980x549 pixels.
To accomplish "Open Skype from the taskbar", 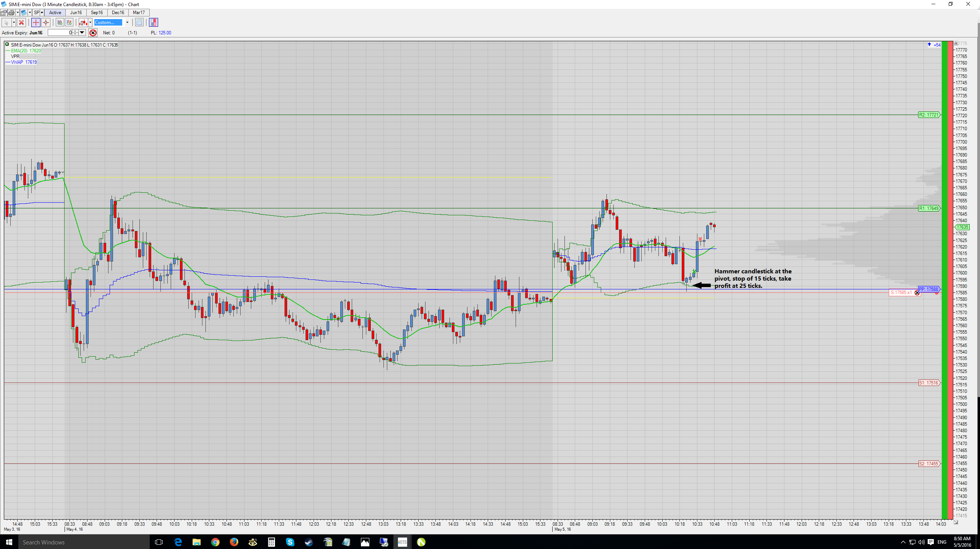I will (x=290, y=542).
